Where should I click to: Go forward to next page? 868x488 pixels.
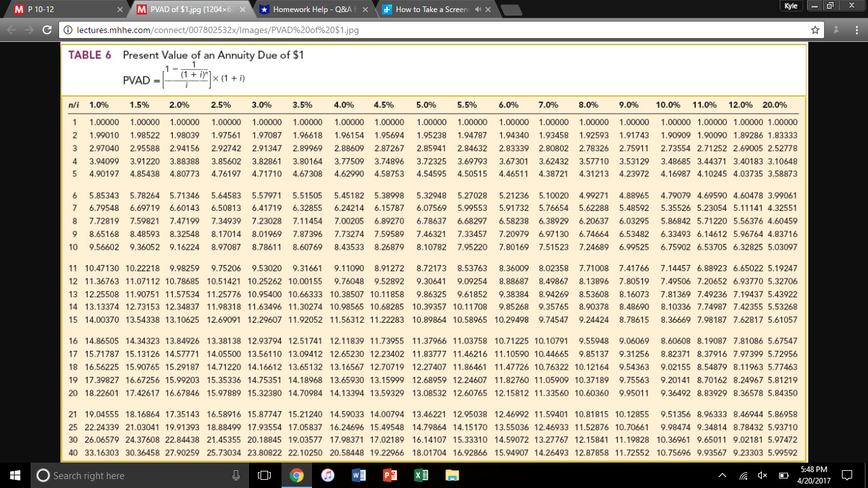click(x=29, y=30)
